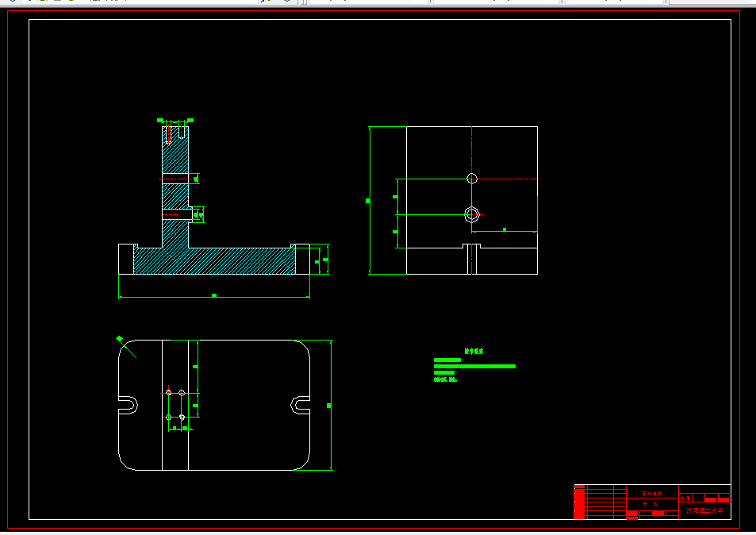Select the 沈阳理工大学 text in title block
The width and height of the screenshot is (756, 535).
705,510
